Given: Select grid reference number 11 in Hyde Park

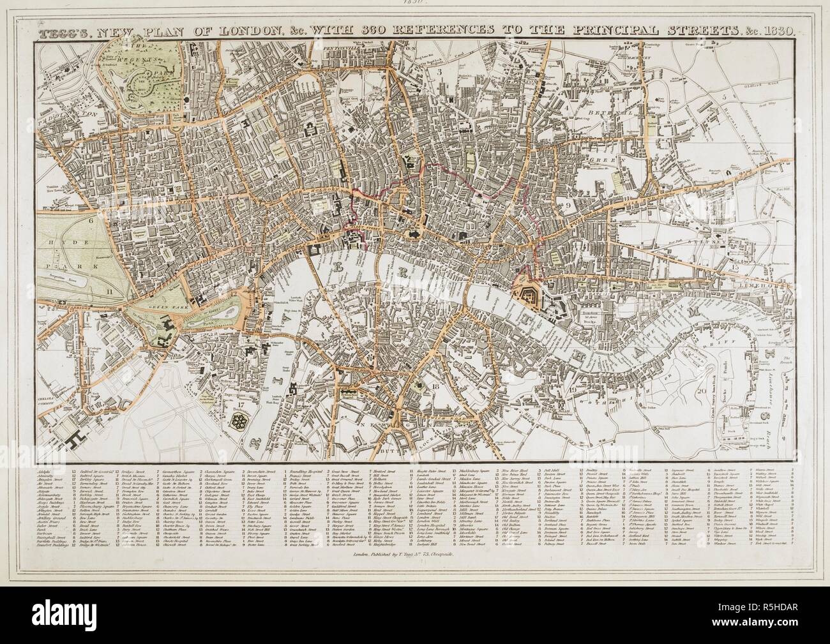Looking at the screenshot, I should click(x=110, y=290).
